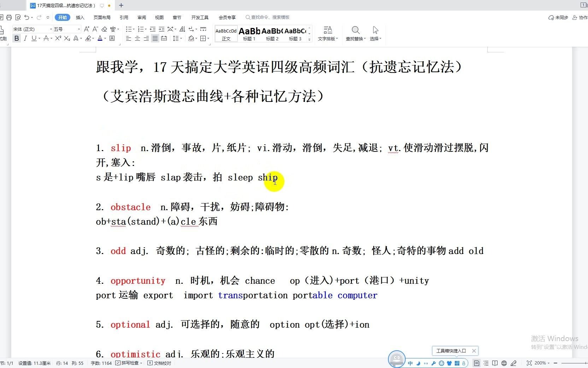Open a new document tab with plus button

(121, 5)
